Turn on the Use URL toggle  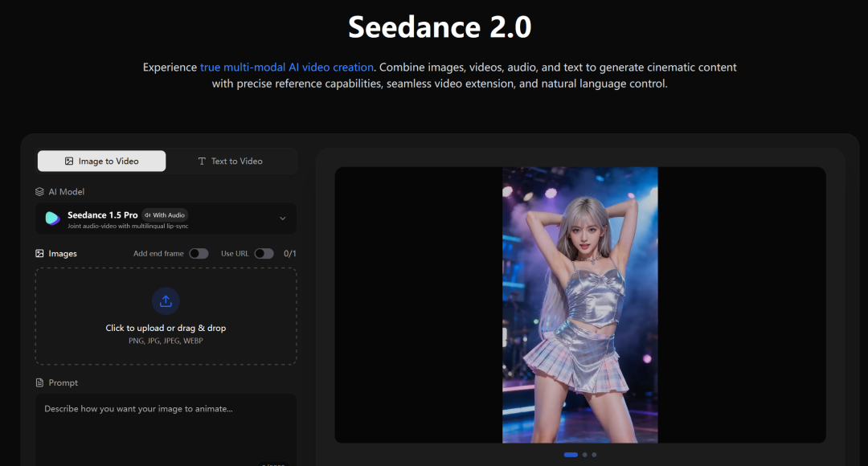264,253
